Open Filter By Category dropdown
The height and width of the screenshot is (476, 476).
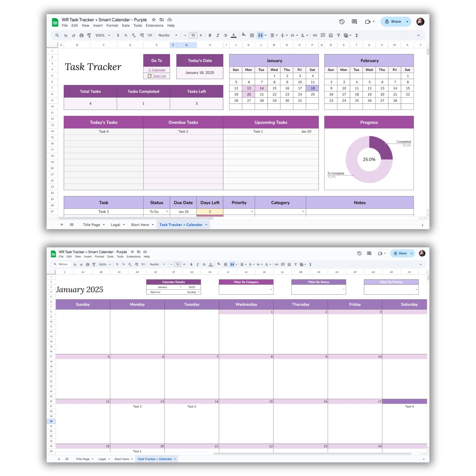(x=271, y=290)
